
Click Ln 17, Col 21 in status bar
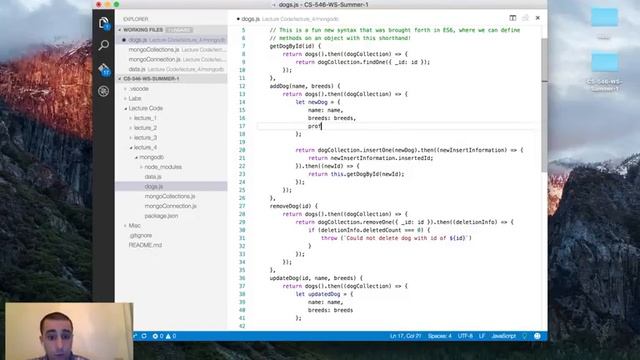pyautogui.click(x=405, y=336)
